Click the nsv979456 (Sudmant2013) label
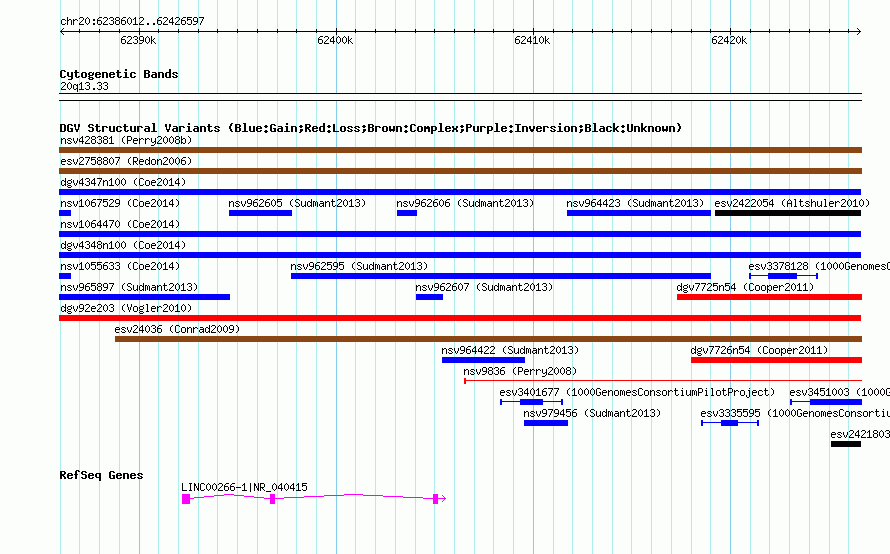Image resolution: width=890 pixels, height=554 pixels. [592, 413]
